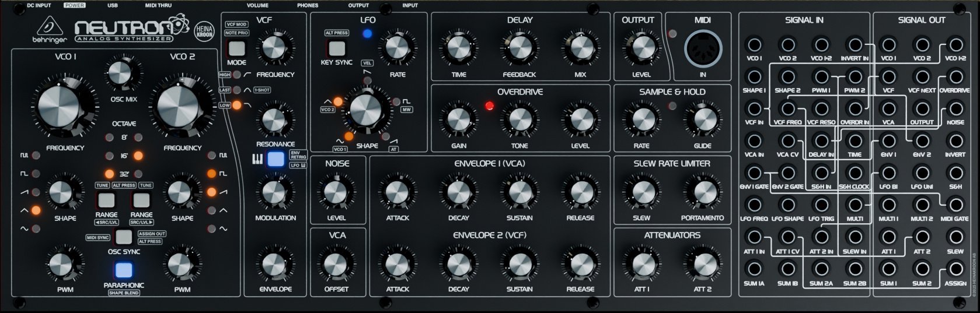Click the MIDI GATE output jack
Screen dimensions: 980x313
click(955, 205)
